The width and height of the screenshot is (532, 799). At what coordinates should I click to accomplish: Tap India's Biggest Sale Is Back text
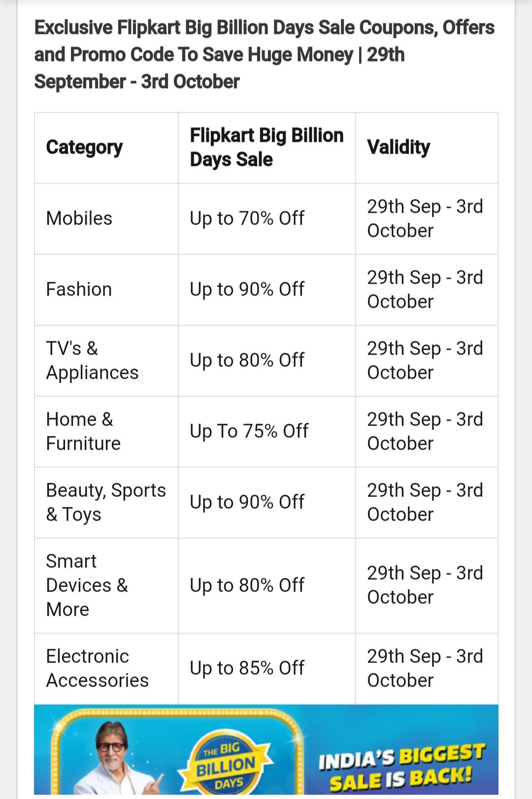pyautogui.click(x=401, y=766)
